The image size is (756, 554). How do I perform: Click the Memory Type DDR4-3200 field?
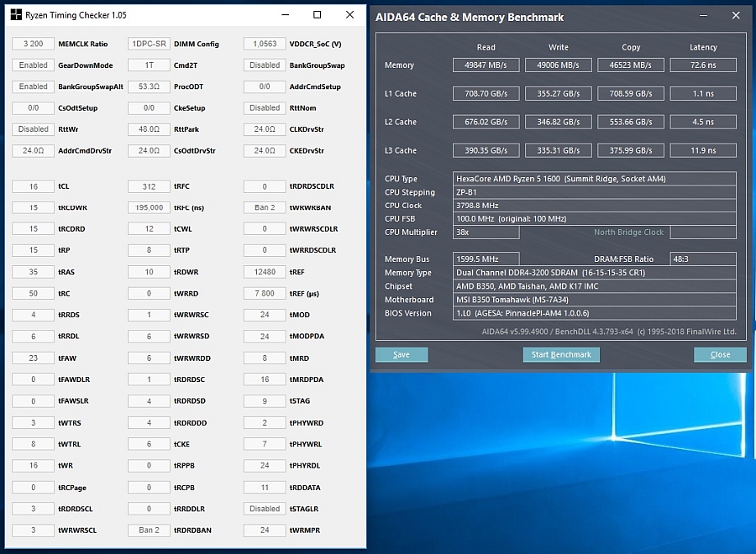(595, 273)
